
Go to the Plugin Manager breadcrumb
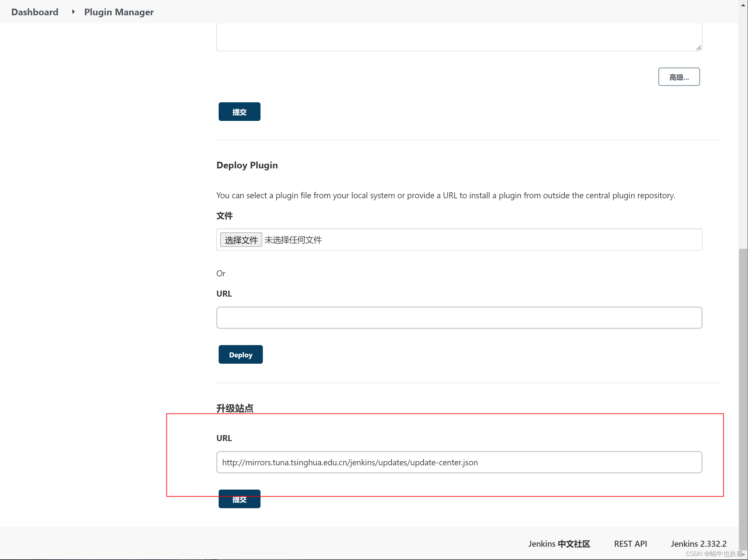119,12
